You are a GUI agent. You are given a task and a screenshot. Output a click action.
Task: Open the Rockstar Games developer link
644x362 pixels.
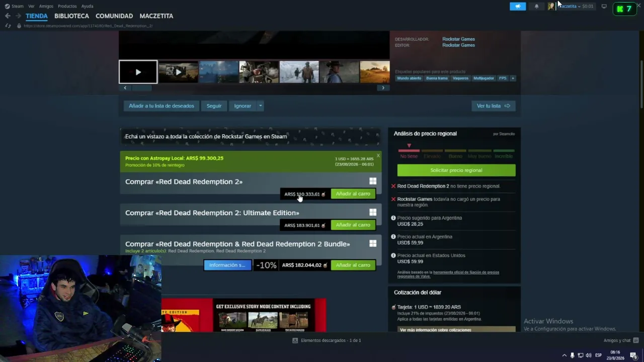point(458,39)
